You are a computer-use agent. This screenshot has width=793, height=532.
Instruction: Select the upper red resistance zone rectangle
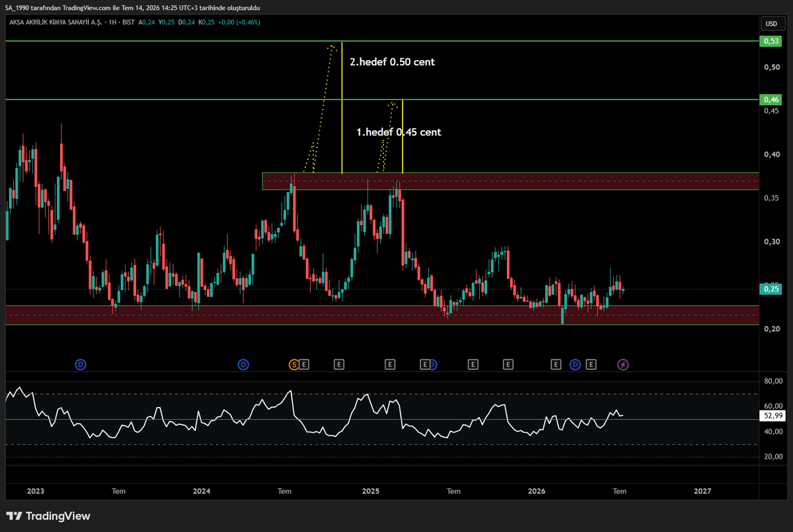click(x=510, y=181)
